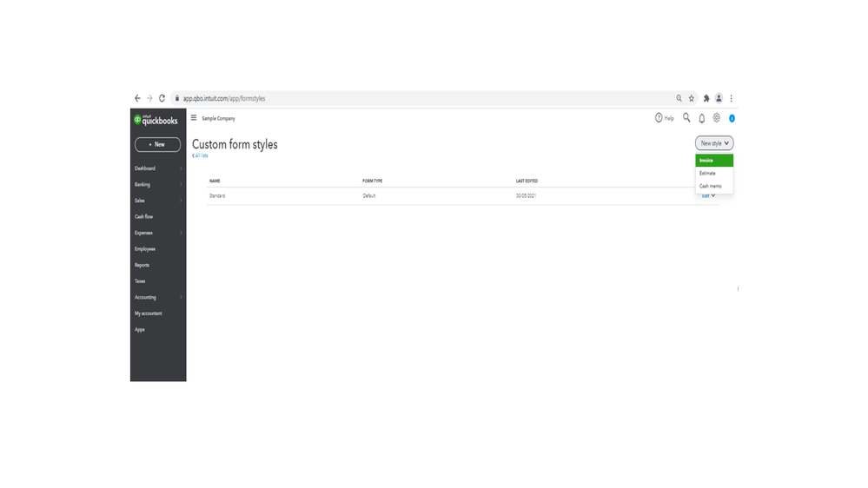The width and height of the screenshot is (868, 488).
Task: Expand Expenses submenu chevron
Action: (x=181, y=233)
